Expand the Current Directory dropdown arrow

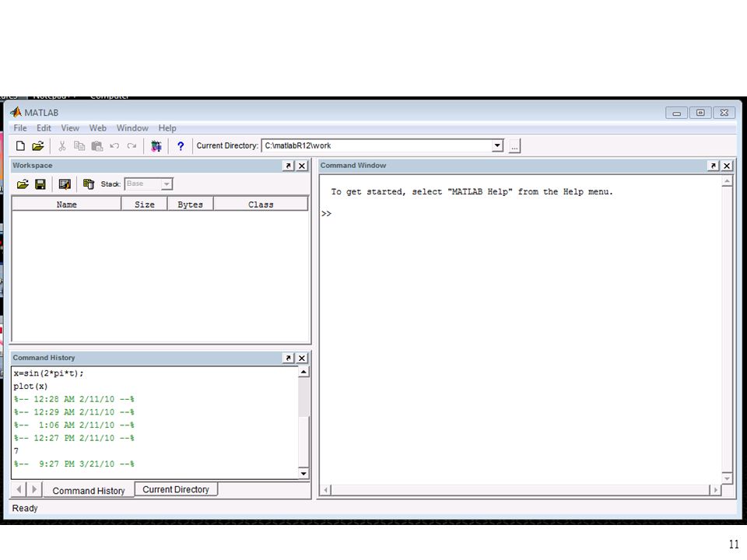[x=497, y=145]
